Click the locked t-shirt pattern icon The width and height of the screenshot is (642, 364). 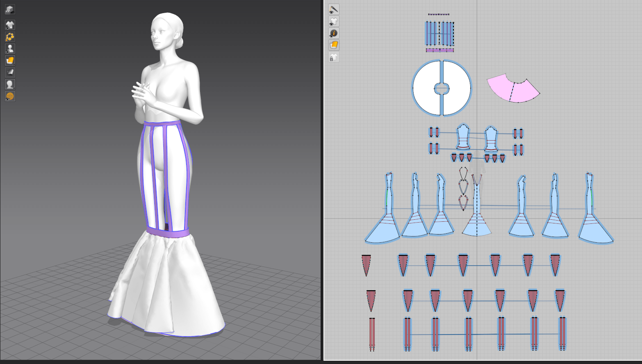[334, 57]
